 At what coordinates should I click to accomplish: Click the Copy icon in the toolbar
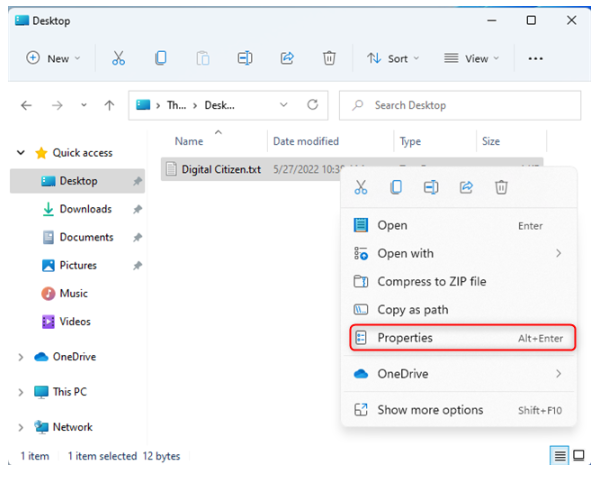point(161,58)
